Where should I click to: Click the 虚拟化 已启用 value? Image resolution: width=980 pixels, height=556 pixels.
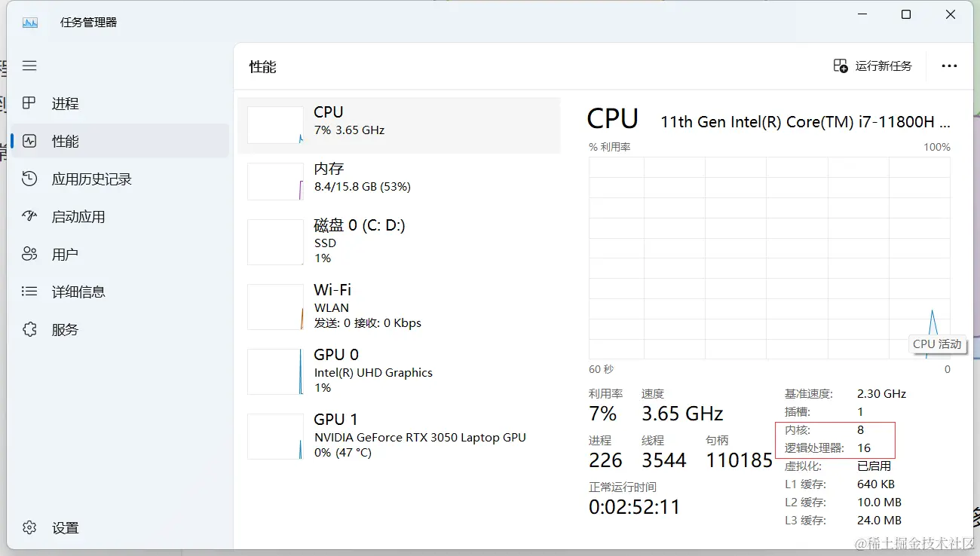(x=874, y=466)
